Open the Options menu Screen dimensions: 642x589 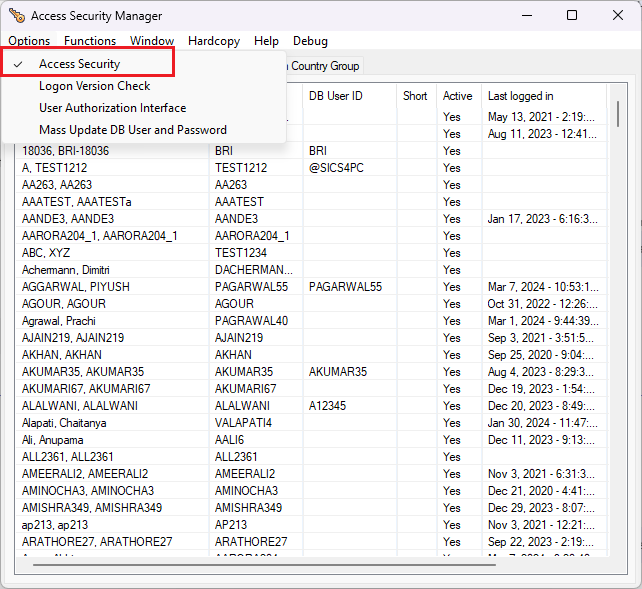tap(29, 41)
